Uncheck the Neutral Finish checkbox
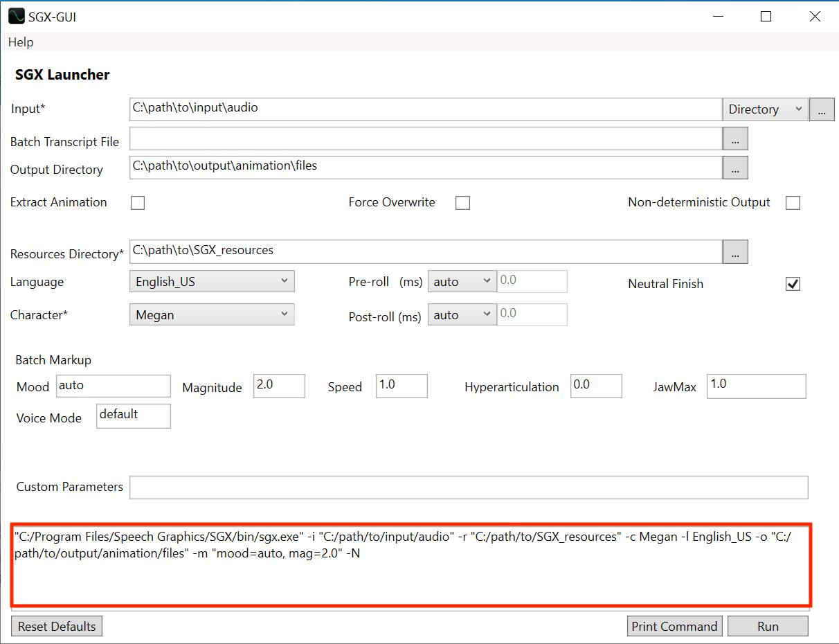The height and width of the screenshot is (644, 839). (793, 284)
